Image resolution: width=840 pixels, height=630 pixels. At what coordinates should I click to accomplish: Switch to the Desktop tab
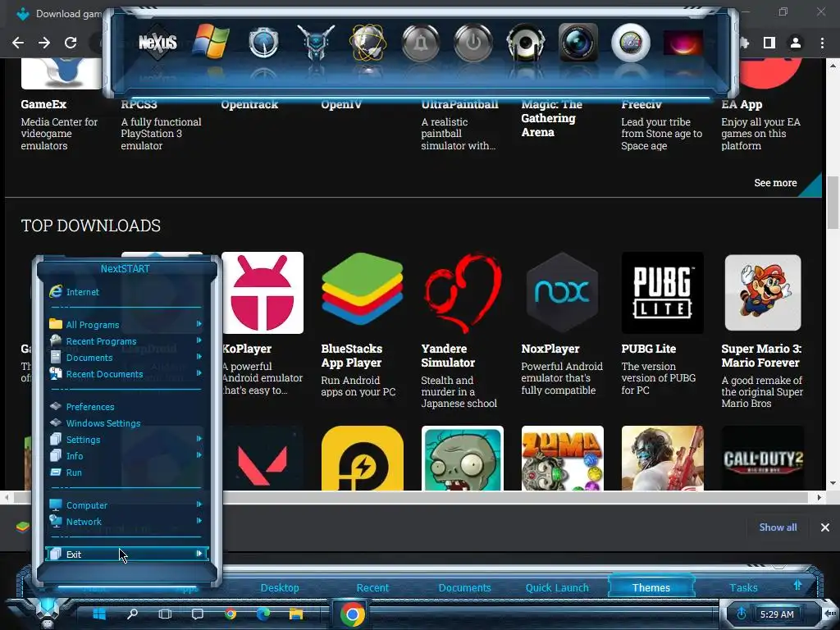pos(280,587)
